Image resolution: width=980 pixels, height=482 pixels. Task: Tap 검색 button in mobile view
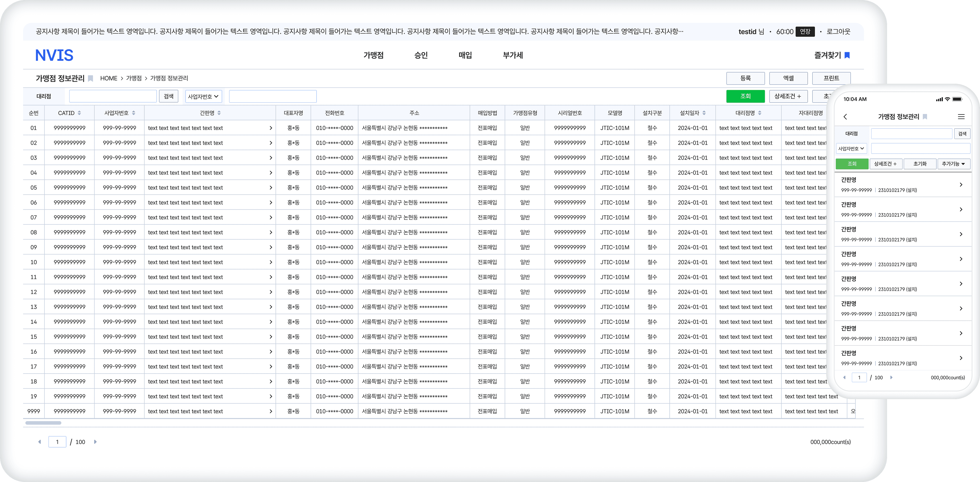(x=962, y=134)
